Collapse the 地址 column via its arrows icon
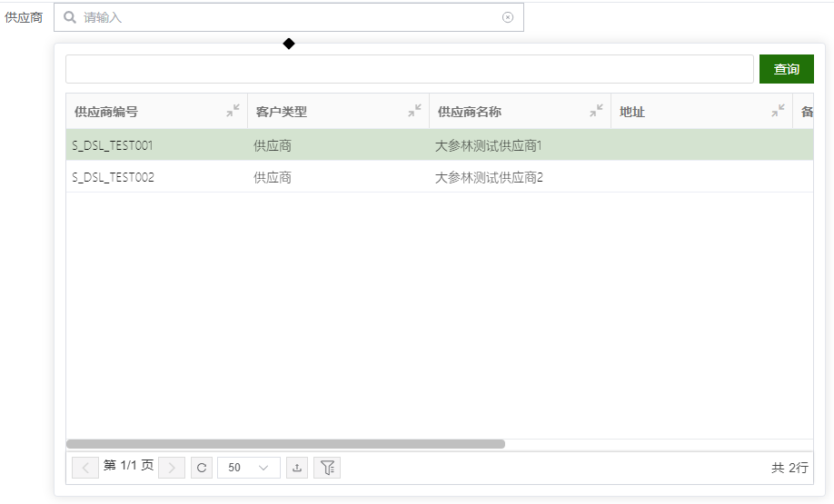 pyautogui.click(x=779, y=111)
